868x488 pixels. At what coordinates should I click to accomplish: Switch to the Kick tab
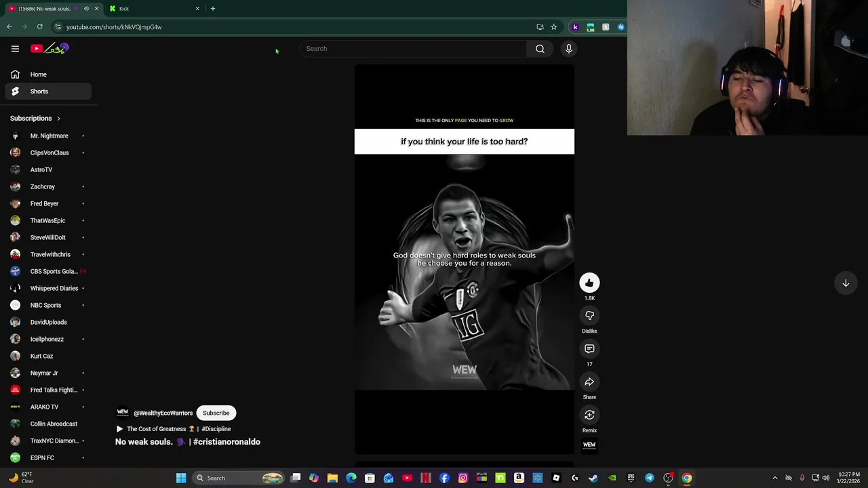point(156,9)
